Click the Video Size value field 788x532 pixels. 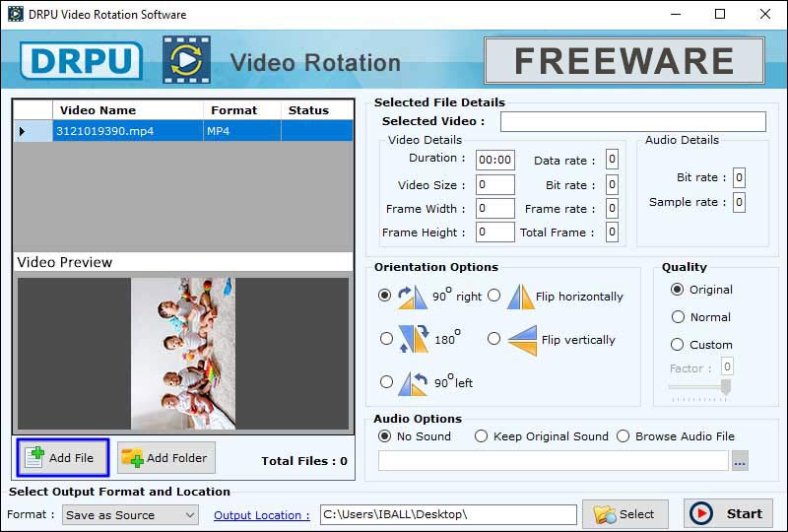pyautogui.click(x=495, y=184)
